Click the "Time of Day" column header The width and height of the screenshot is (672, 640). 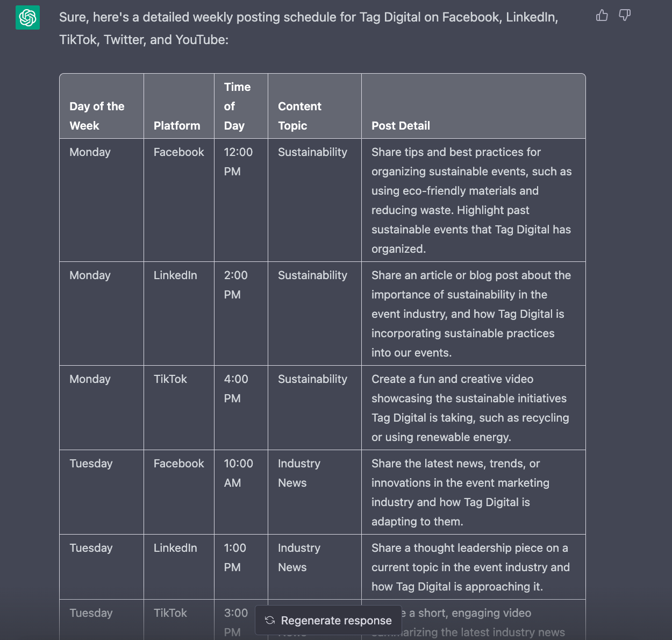click(237, 106)
